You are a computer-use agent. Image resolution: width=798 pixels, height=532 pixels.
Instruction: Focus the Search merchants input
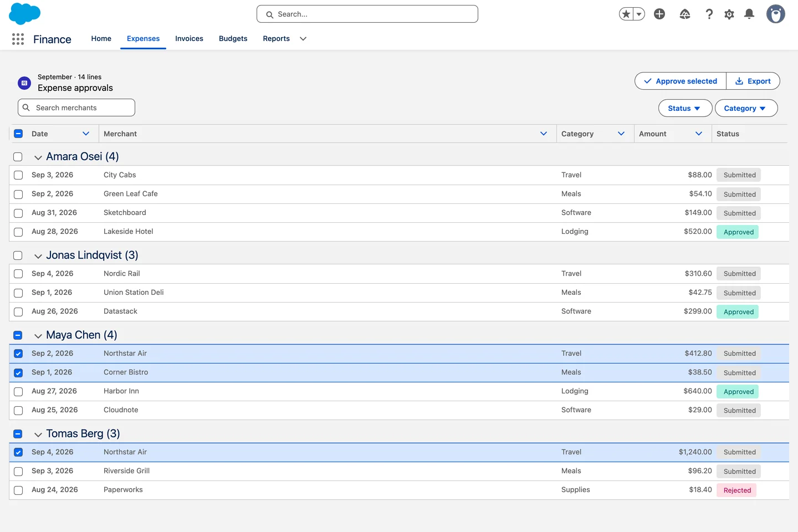click(76, 108)
